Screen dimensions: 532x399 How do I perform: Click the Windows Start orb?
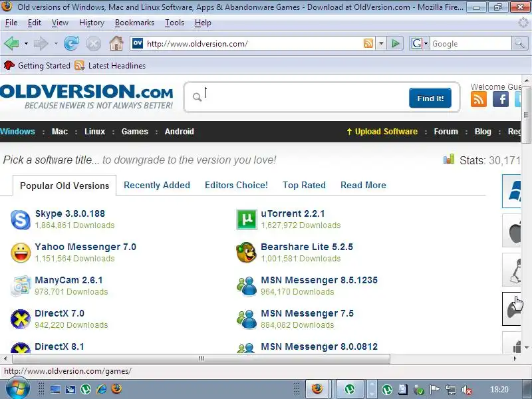17,388
